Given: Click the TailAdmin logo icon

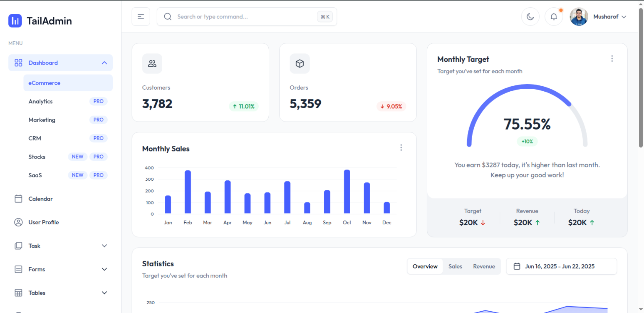Looking at the screenshot, I should tap(15, 21).
